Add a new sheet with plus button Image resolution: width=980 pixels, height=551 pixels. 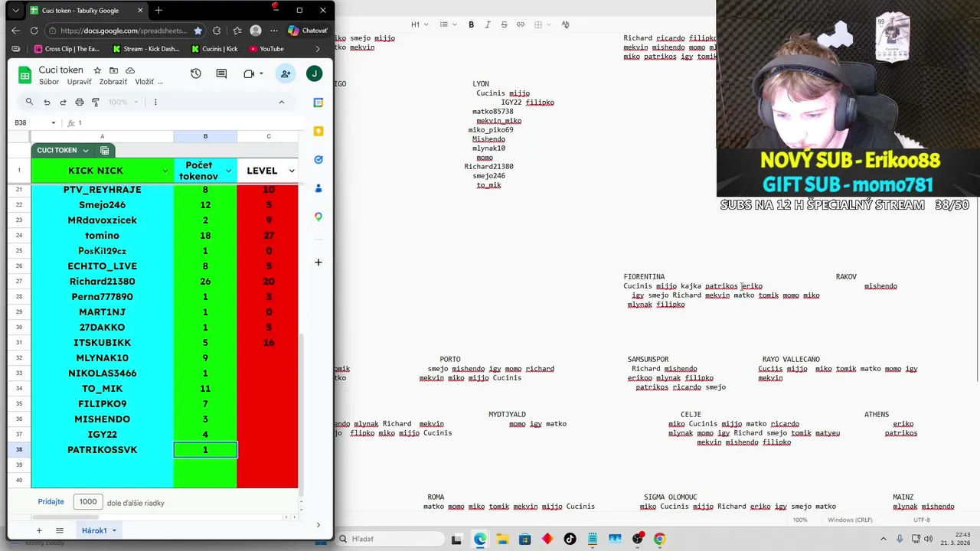[x=39, y=530]
